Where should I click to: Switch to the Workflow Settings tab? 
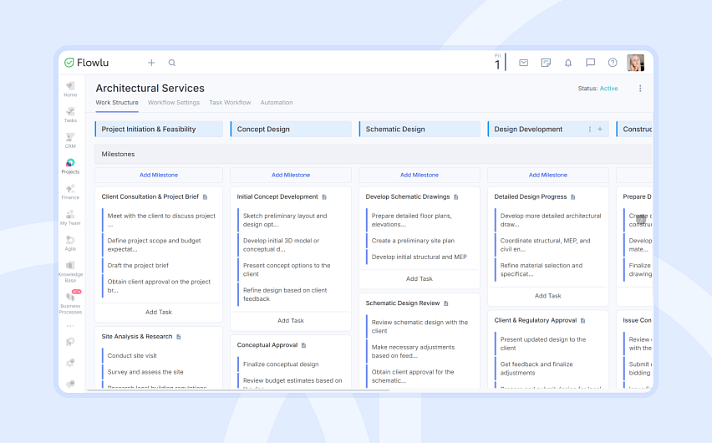[173, 103]
